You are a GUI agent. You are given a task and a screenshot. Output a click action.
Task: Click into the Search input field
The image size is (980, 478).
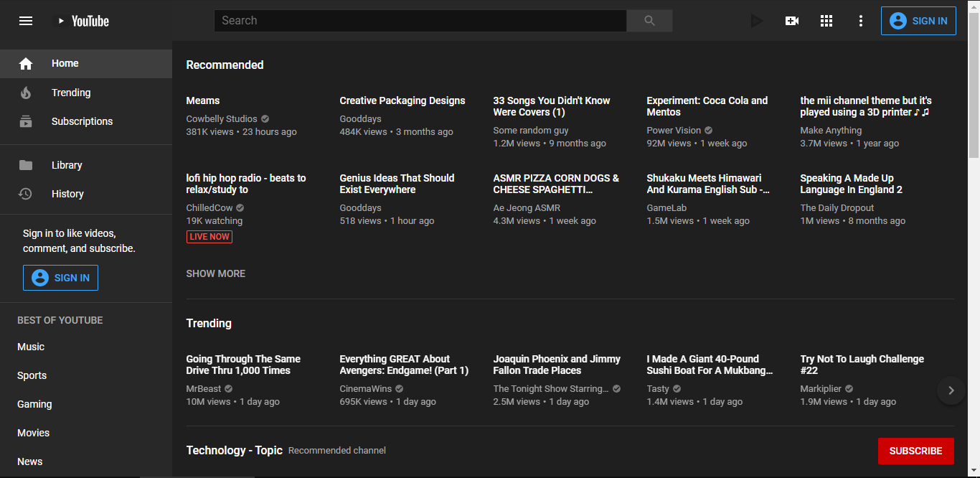(420, 21)
